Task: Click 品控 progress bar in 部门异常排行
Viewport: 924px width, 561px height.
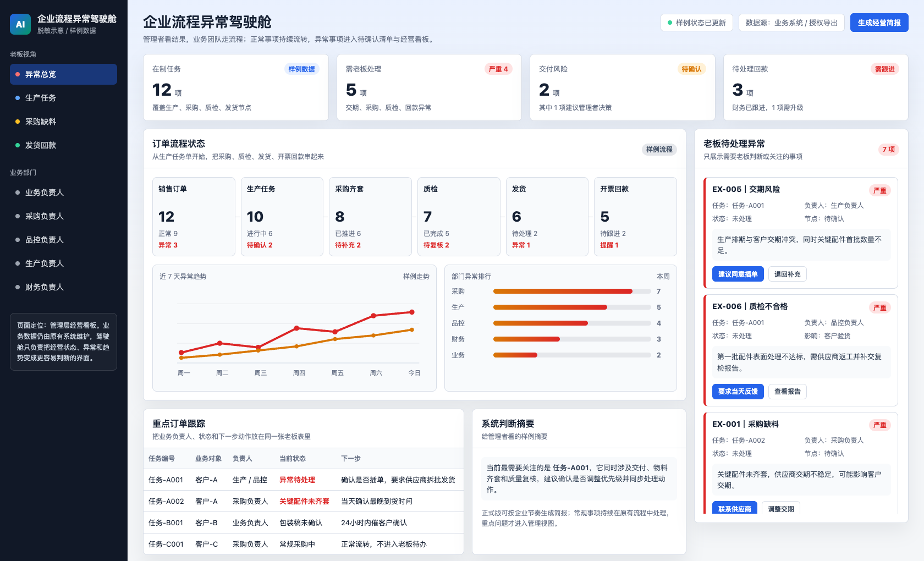Action: coord(572,323)
